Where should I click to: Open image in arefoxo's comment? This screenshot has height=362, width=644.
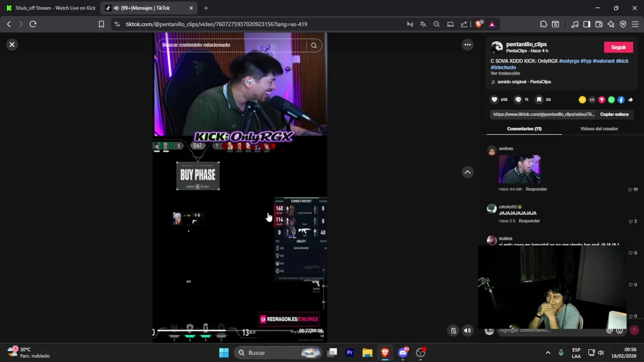(520, 169)
